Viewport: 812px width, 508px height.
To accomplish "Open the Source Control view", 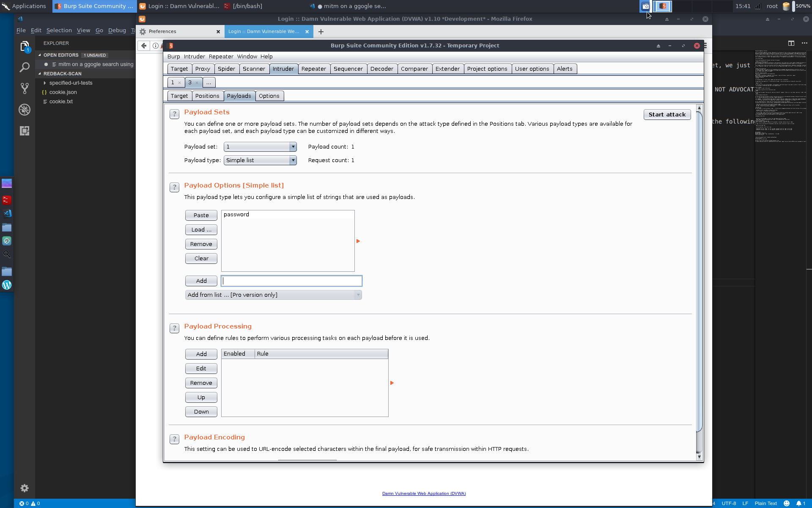I will (24, 88).
